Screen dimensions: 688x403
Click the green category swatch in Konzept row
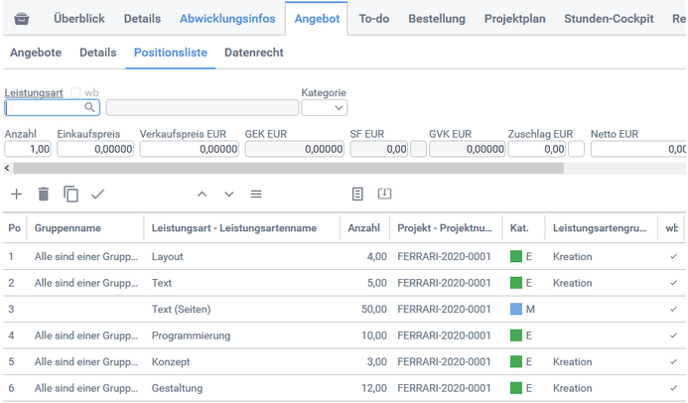pos(516,362)
